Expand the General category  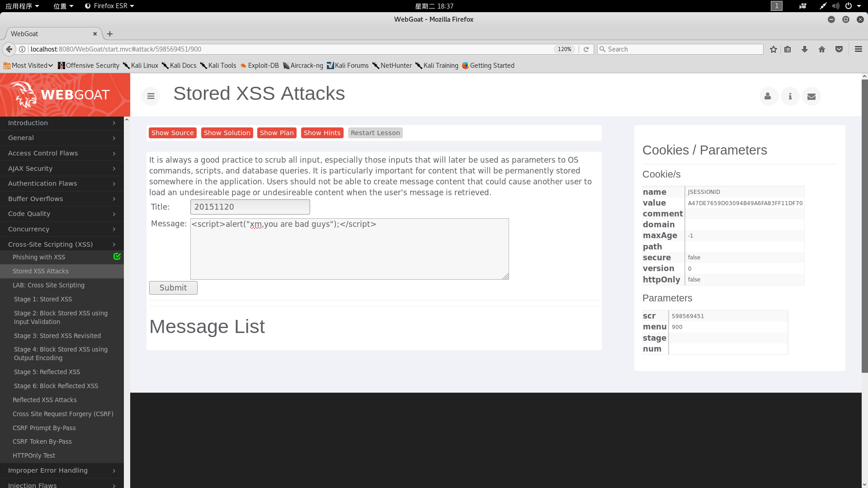coord(62,138)
